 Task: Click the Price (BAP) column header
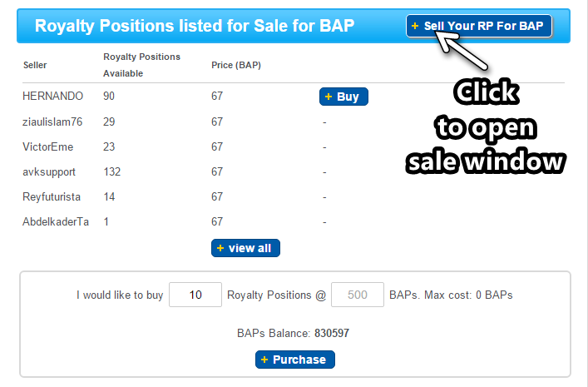(x=236, y=65)
